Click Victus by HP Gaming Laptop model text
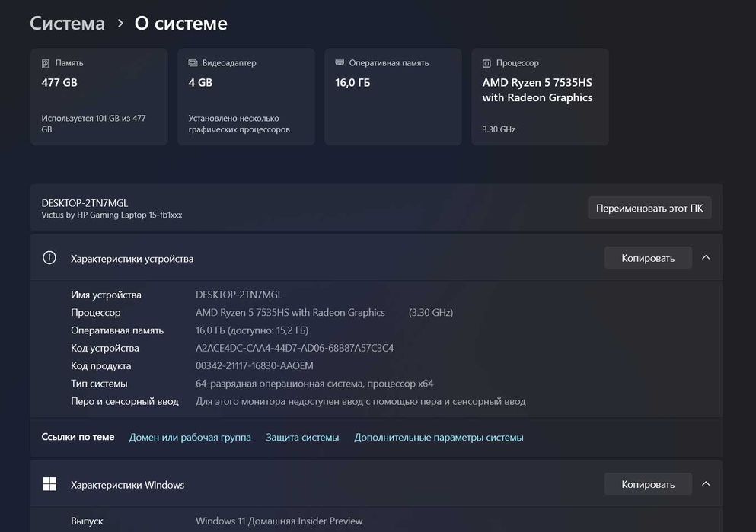The width and height of the screenshot is (756, 532). click(x=112, y=215)
